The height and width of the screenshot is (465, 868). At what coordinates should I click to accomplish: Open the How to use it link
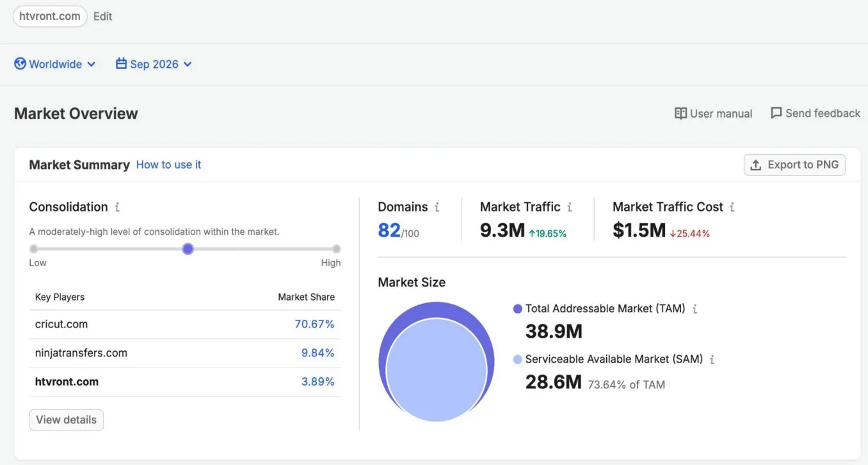pyautogui.click(x=168, y=165)
